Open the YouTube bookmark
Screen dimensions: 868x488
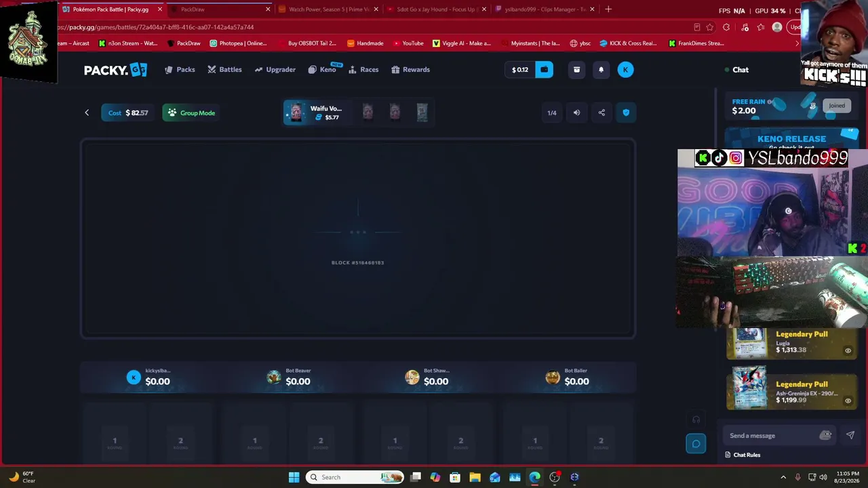408,43
